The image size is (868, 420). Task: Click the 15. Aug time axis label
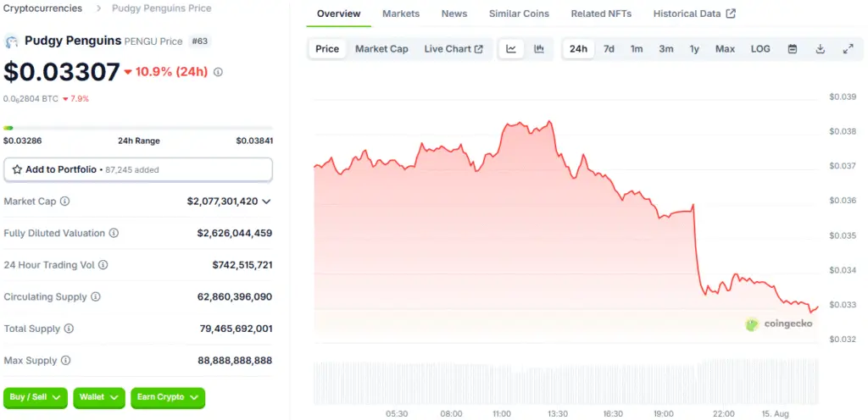(774, 413)
